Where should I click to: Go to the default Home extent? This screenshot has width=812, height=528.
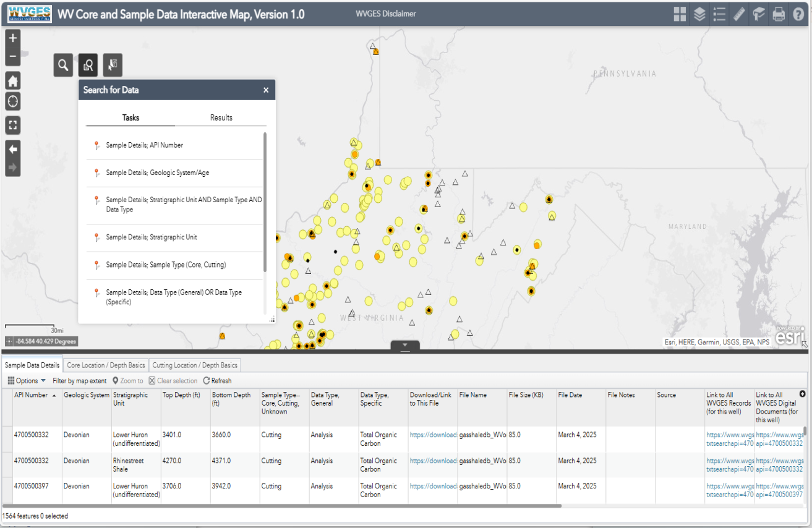tap(12, 81)
